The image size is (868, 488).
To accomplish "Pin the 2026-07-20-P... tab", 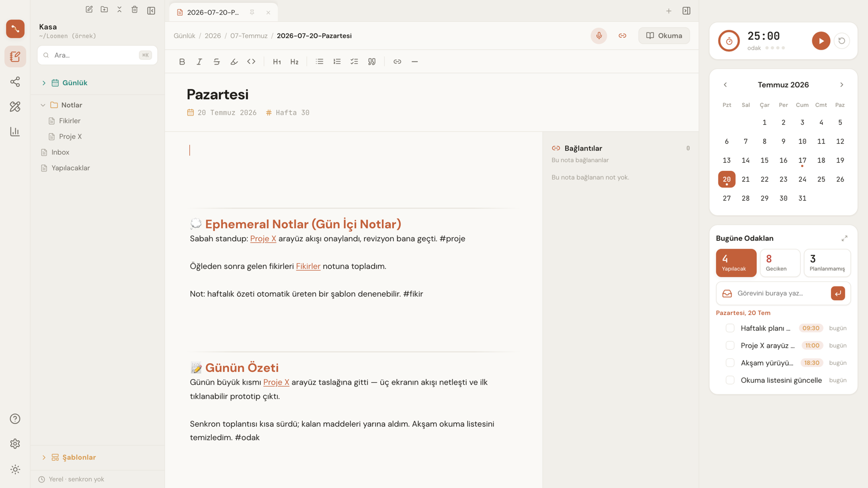I will pos(252,12).
